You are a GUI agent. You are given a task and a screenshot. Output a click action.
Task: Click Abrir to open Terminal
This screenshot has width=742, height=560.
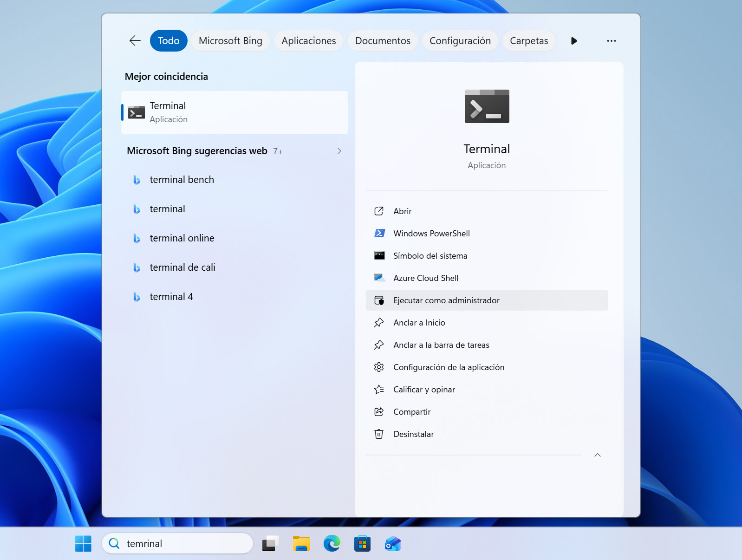tap(487, 211)
